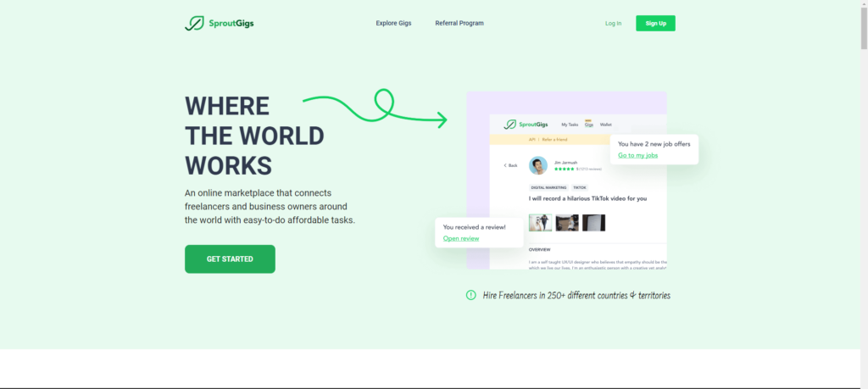Click the exclamation info icon beside Hire Freelancers
The height and width of the screenshot is (389, 868).
coord(471,295)
